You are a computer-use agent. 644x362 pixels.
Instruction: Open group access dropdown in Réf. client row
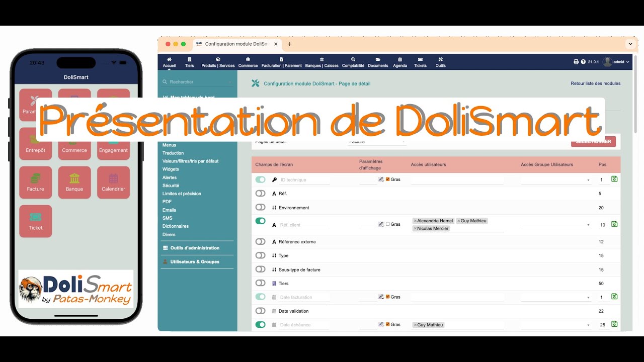[556, 225]
